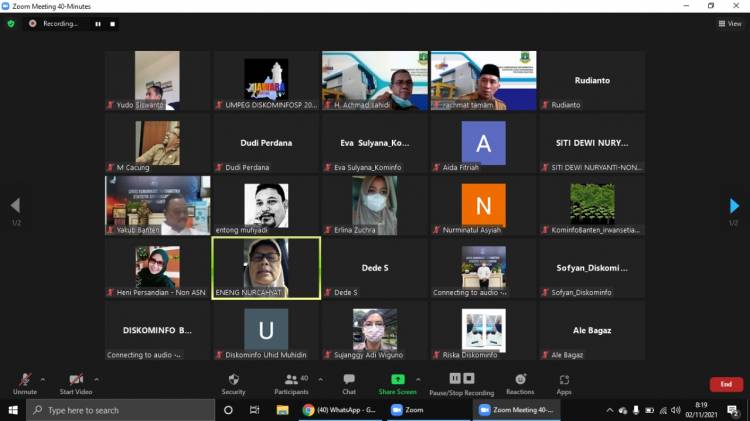Open Task View in taskbar
Viewport: 750px width, 421px height.
tap(254, 410)
